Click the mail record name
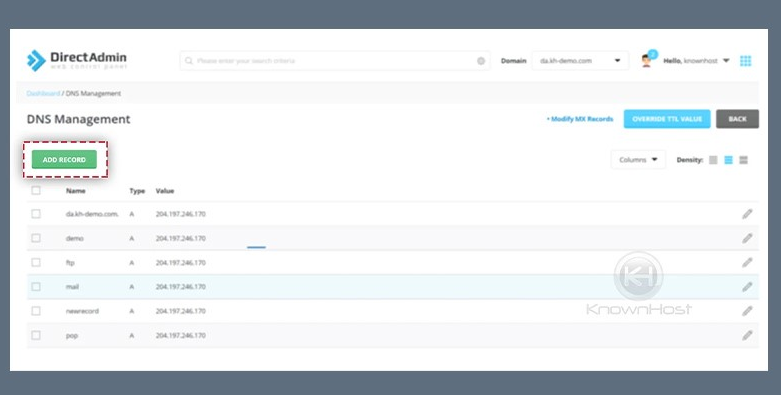The image size is (781, 395). 72,287
